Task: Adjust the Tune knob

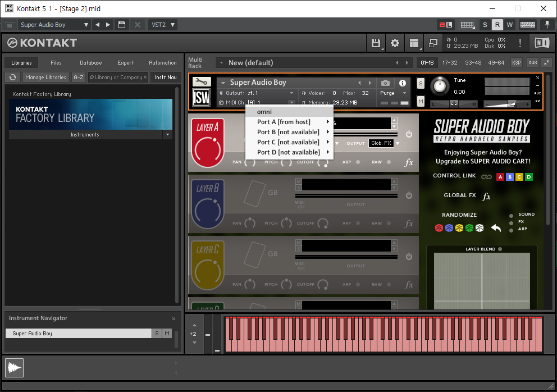Action: point(440,86)
